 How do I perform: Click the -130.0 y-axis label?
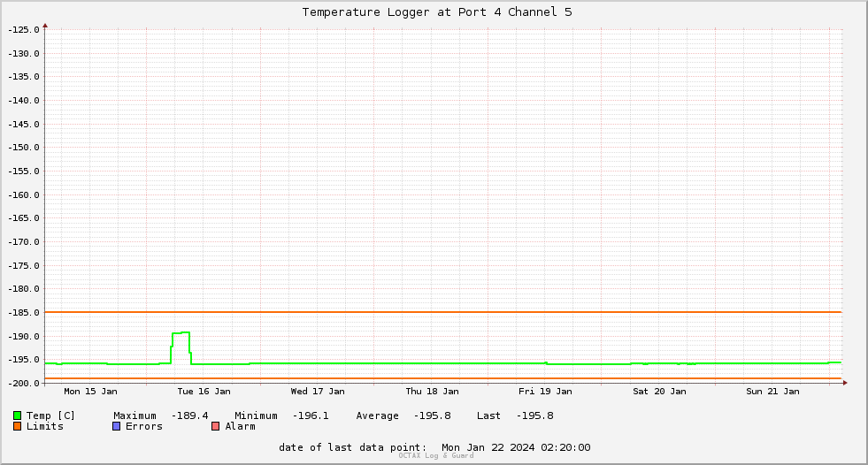23,54
